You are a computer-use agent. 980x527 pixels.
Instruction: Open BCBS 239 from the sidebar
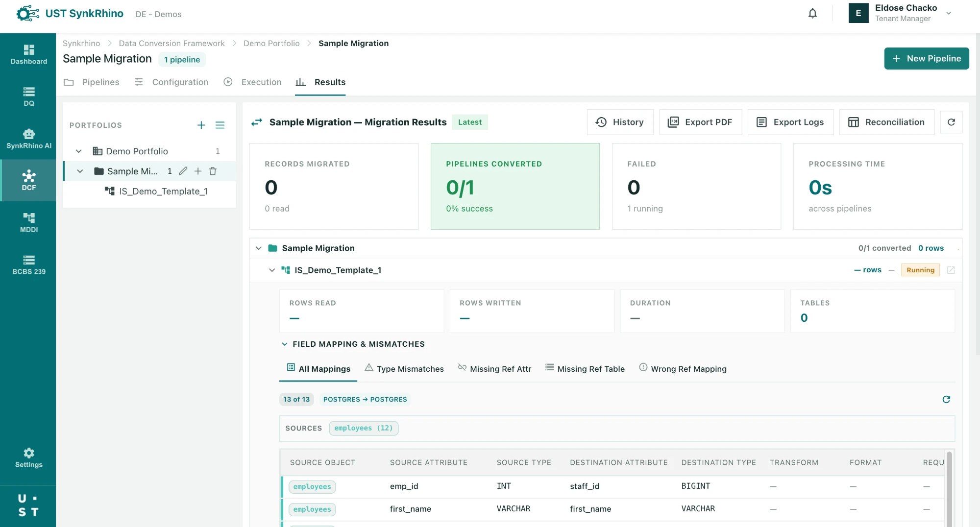coord(28,264)
